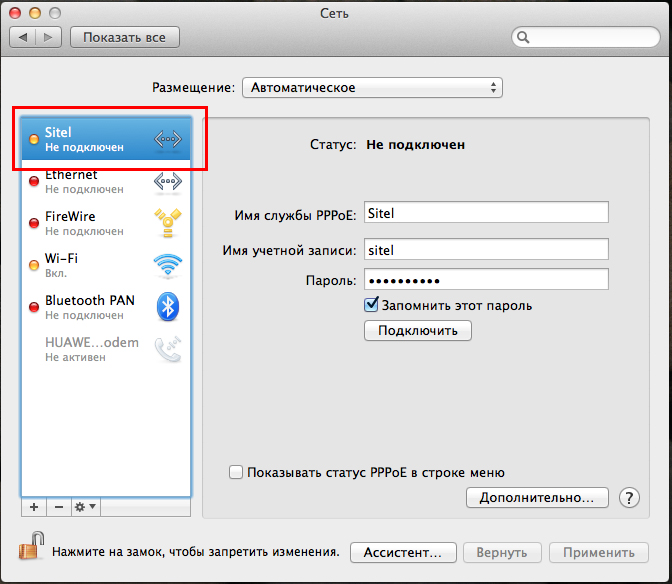672x584 pixels.
Task: Click the search field in toolbar
Action: (x=585, y=37)
